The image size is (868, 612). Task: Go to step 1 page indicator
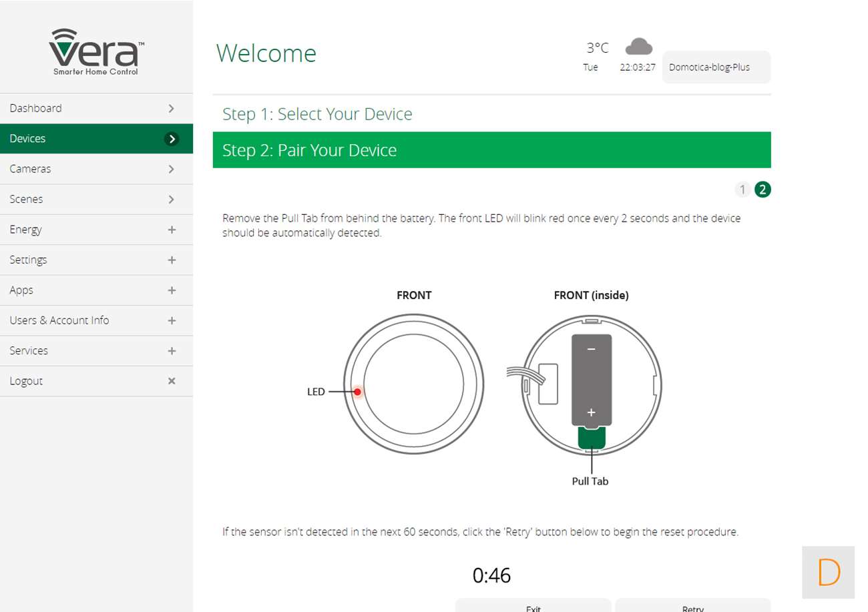[x=742, y=190]
